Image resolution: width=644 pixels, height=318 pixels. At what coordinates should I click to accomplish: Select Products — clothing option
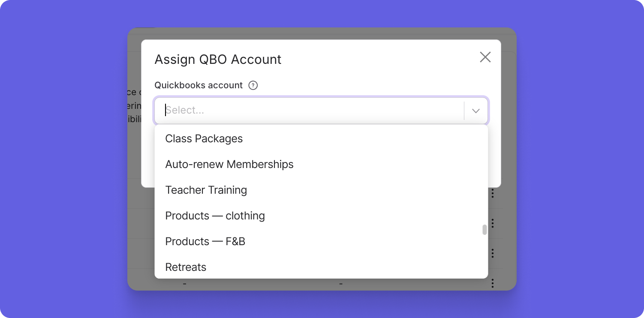tap(321, 216)
